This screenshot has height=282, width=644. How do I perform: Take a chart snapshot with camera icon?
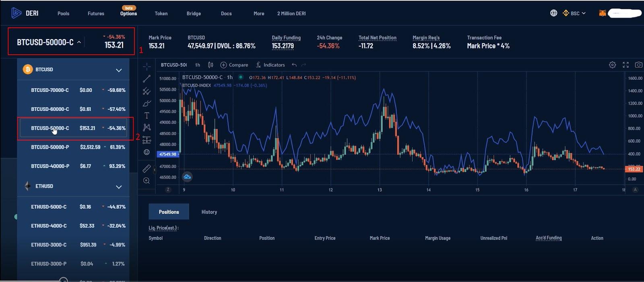(638, 65)
